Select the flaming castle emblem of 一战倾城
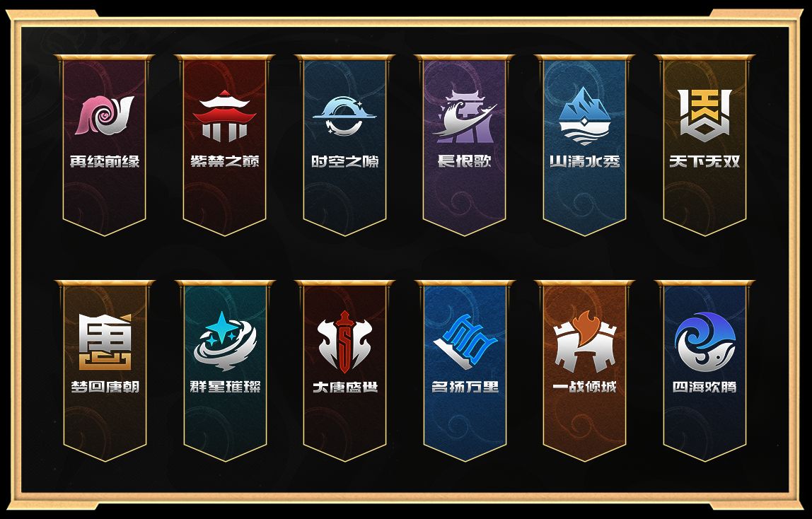812x519 pixels. pyautogui.click(x=585, y=342)
